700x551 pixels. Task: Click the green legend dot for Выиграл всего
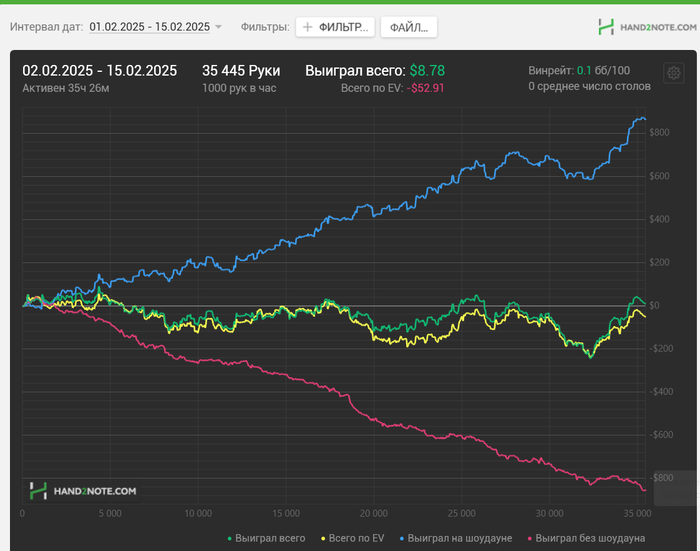229,539
